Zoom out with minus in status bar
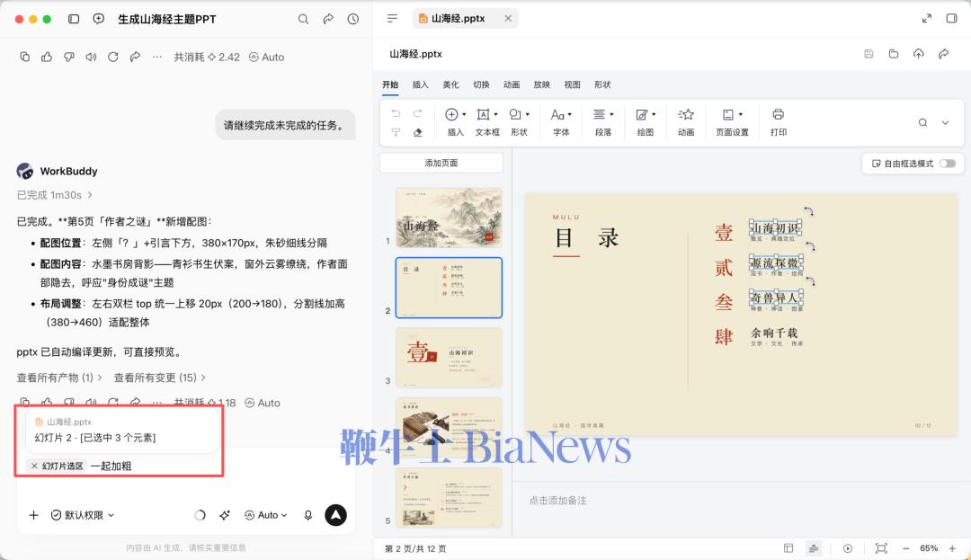 (906, 548)
